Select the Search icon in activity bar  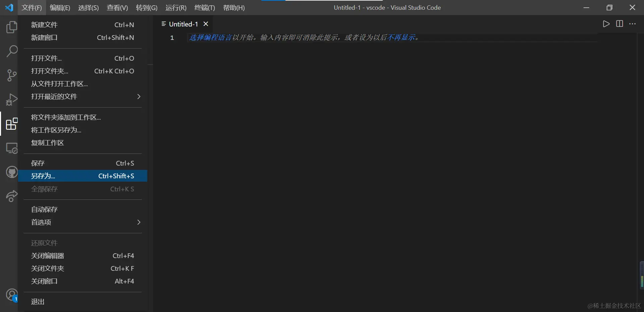click(x=12, y=51)
